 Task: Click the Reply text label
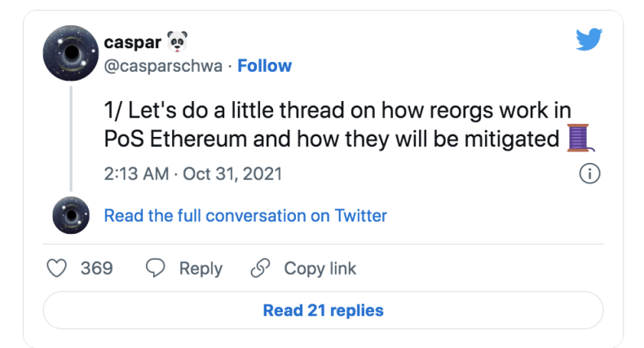(x=201, y=268)
